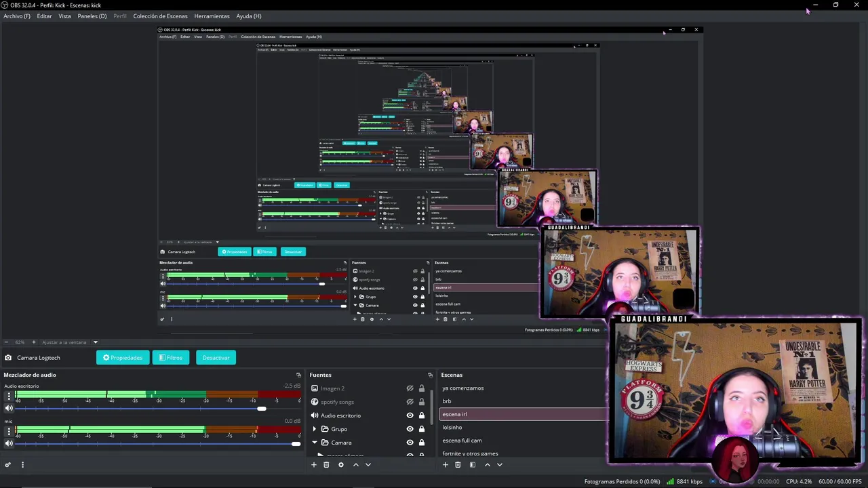The image size is (868, 488).
Task: Click the Desactivar button
Action: (216, 358)
